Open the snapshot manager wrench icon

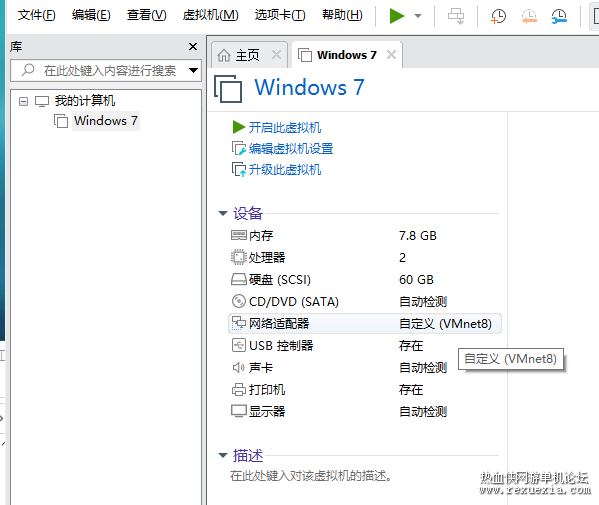tap(559, 16)
